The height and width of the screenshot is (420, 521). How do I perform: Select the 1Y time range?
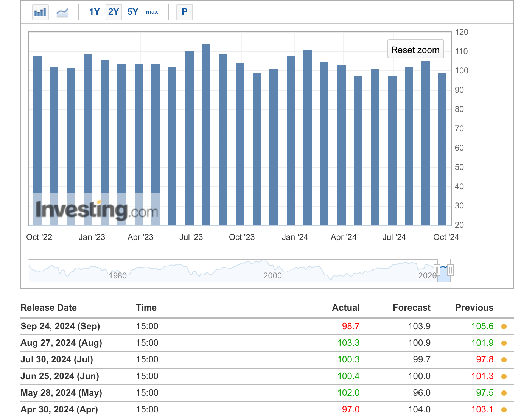pyautogui.click(x=94, y=12)
